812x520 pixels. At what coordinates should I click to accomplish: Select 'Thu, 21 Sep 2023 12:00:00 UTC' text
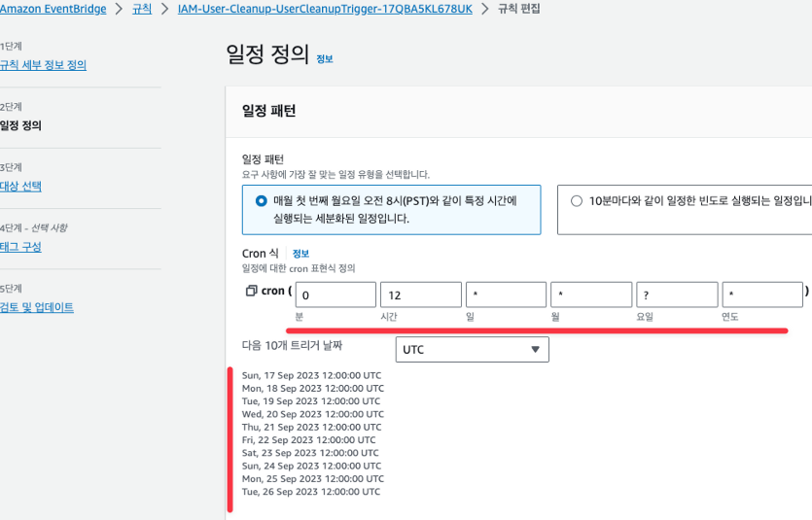312,428
